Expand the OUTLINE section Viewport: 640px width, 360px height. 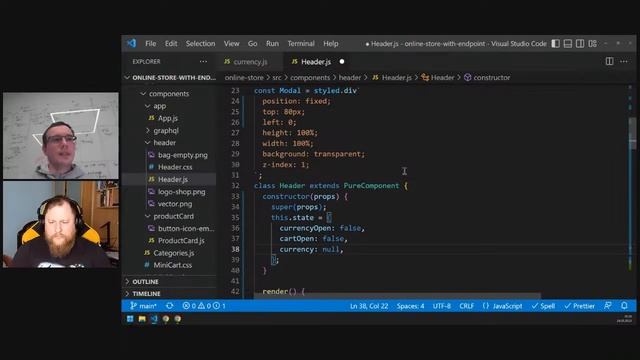tap(145, 282)
